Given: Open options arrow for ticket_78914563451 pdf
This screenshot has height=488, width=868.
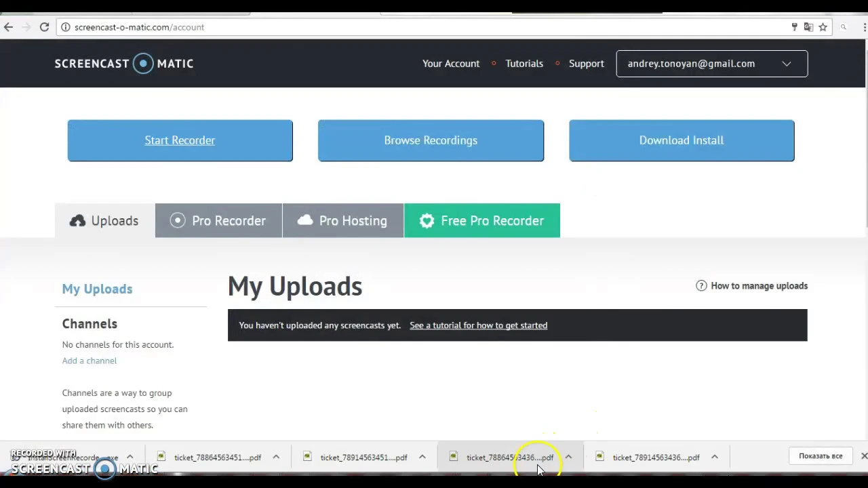Looking at the screenshot, I should point(422,457).
